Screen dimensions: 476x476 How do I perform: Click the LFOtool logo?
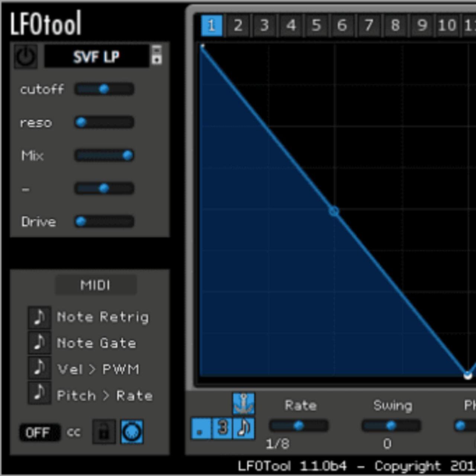46,23
